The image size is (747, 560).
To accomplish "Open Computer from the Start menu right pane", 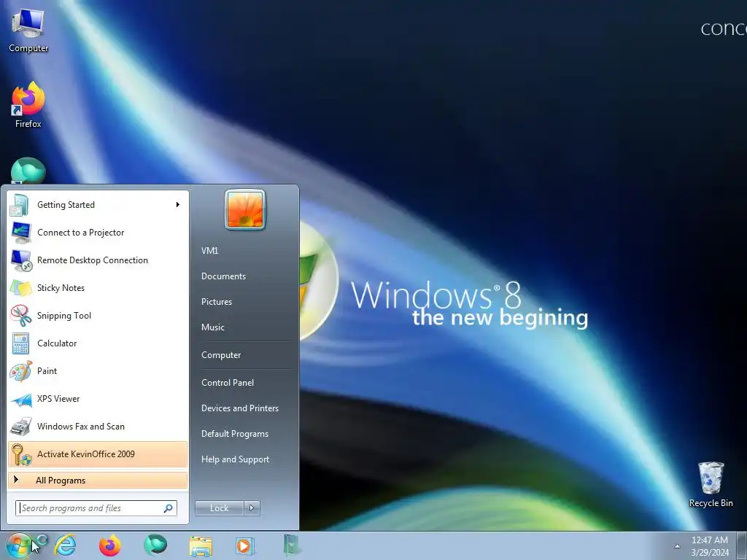I will coord(221,355).
